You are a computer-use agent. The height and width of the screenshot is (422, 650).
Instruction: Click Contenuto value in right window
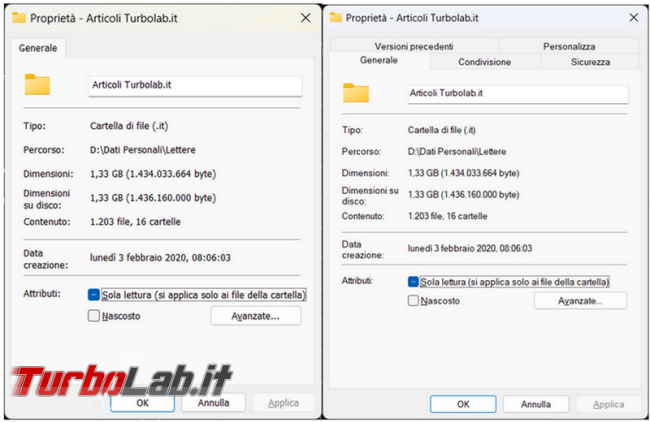447,216
